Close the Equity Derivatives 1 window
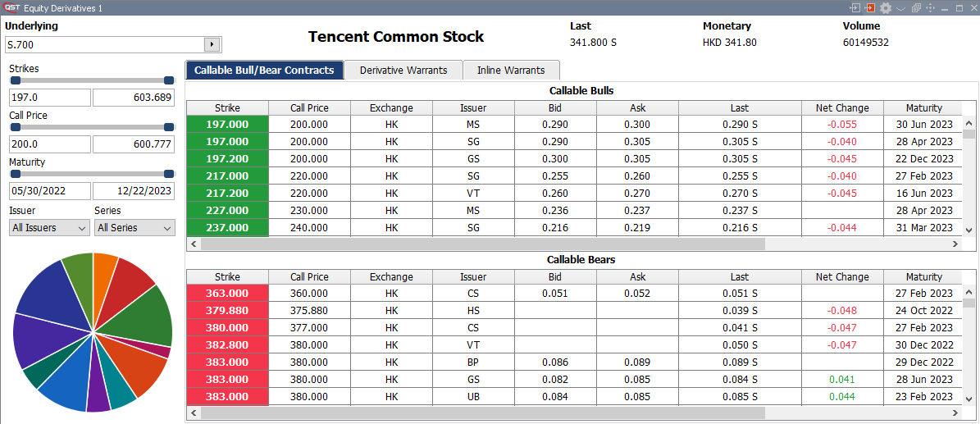Screen dimensions: 980x424 973,8
